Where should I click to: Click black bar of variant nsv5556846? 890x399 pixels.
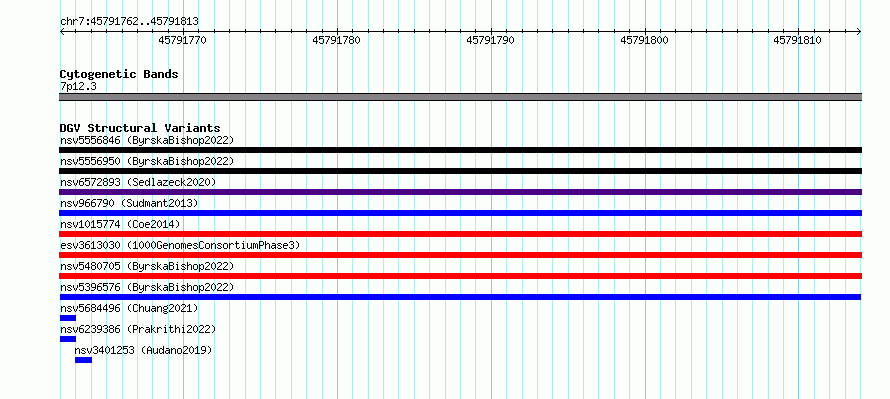coord(460,150)
